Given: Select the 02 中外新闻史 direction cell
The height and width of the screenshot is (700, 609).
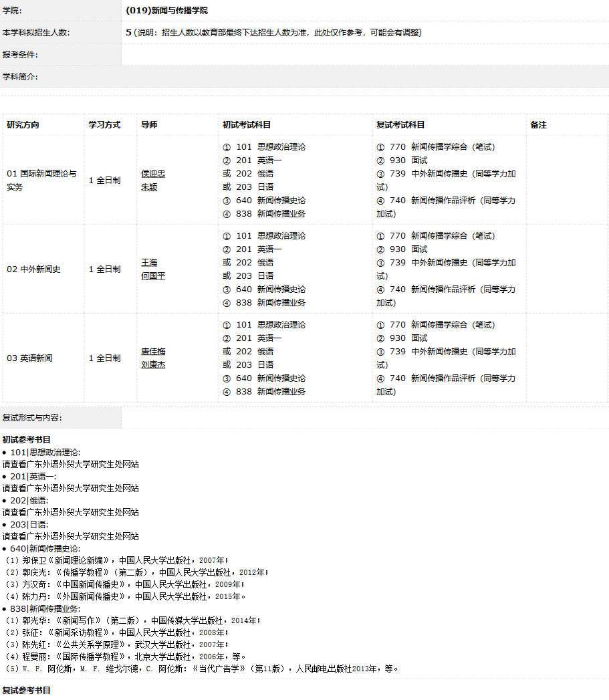Looking at the screenshot, I should 34,269.
